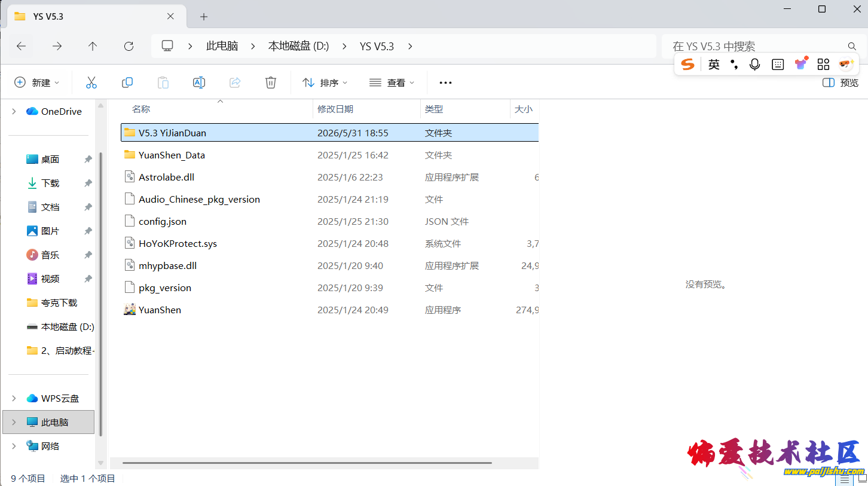Screen dimensions: 868x486
Task: Click the Sogou skin shirt icon
Action: click(x=801, y=64)
